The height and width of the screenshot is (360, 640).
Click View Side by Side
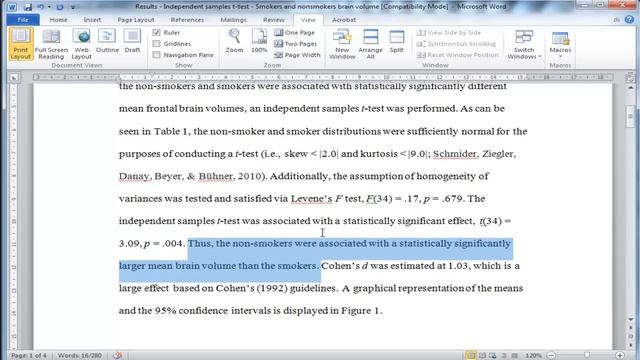coord(449,32)
